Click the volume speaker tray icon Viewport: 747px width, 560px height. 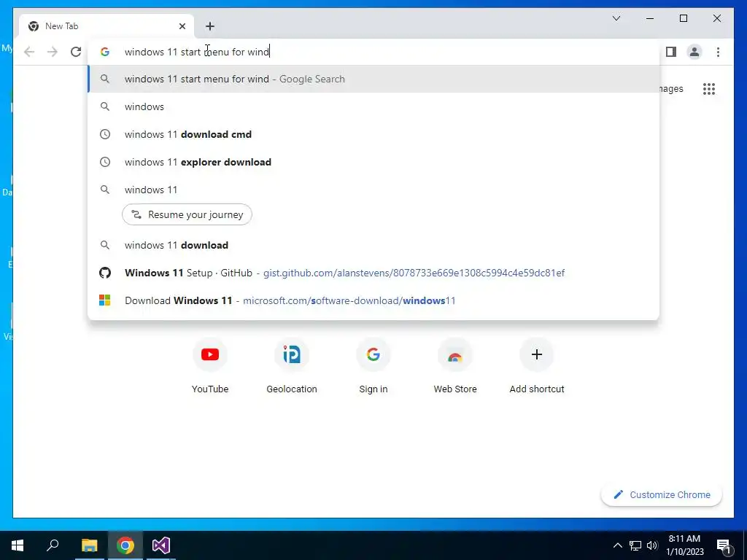pos(652,545)
